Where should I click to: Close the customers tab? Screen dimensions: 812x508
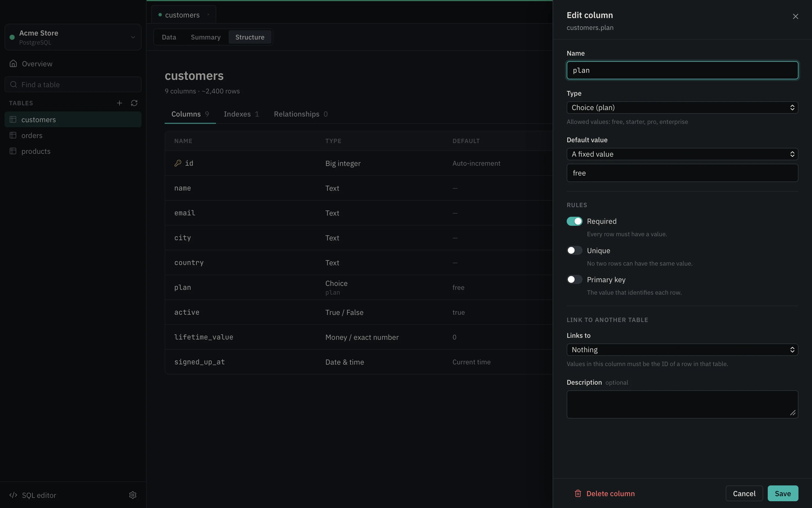pos(208,15)
